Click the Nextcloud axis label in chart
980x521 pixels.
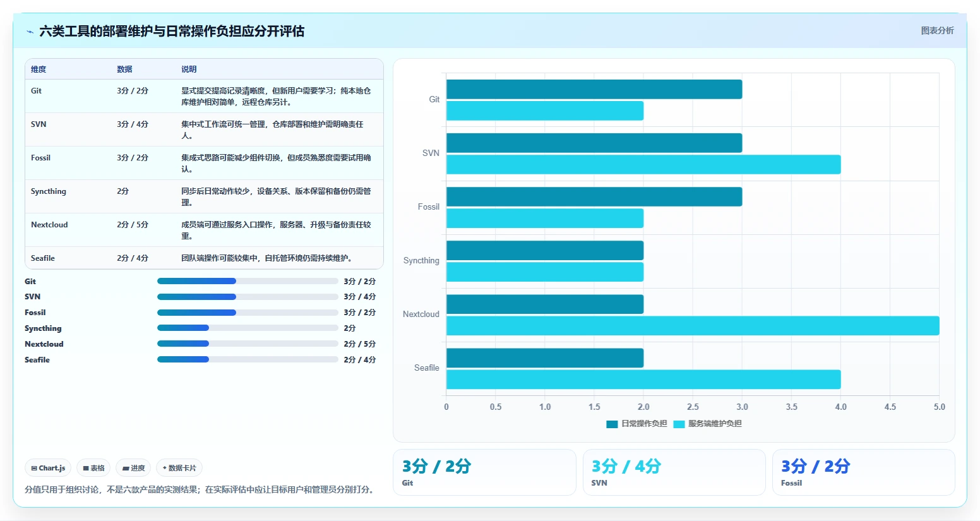click(421, 314)
